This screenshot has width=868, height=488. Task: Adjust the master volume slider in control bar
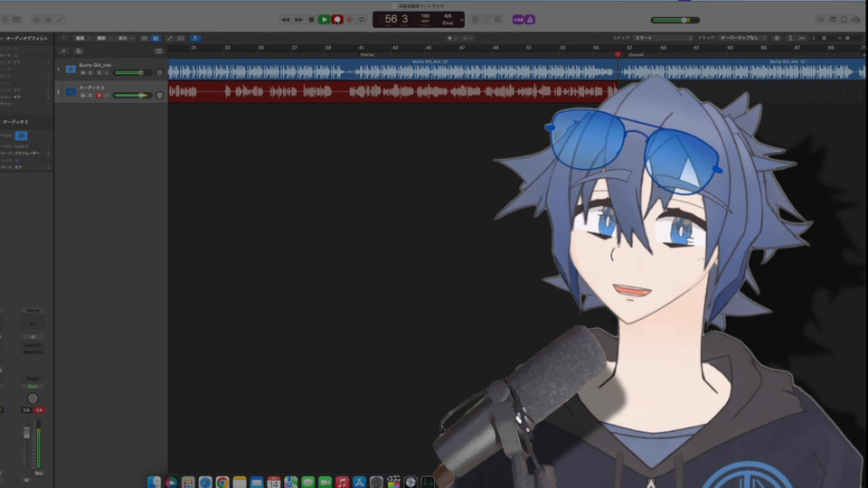(x=675, y=20)
